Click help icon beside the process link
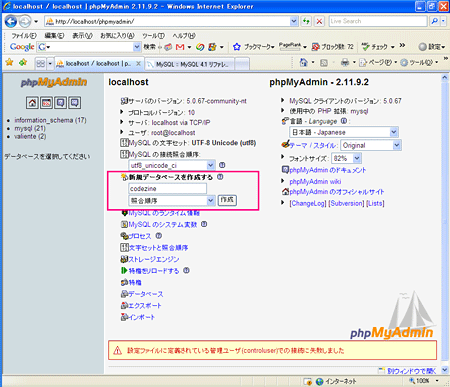450x387 pixels. [159, 236]
